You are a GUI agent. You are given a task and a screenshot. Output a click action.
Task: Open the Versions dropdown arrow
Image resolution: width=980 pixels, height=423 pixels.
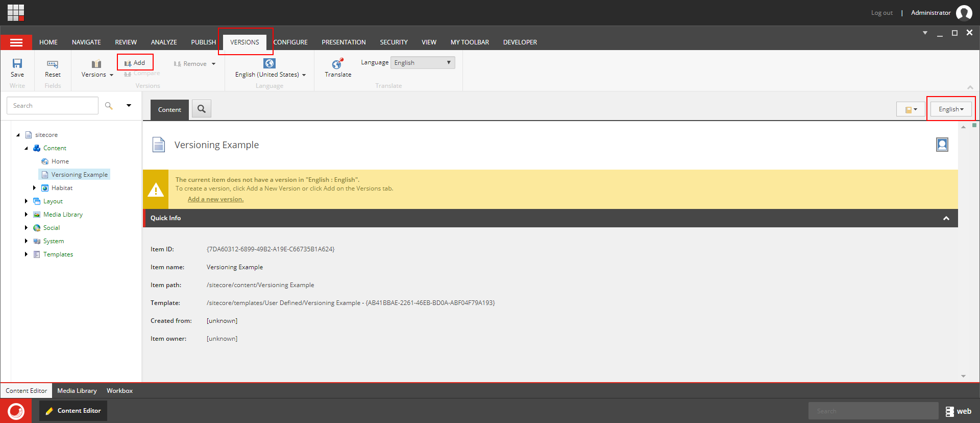[111, 75]
